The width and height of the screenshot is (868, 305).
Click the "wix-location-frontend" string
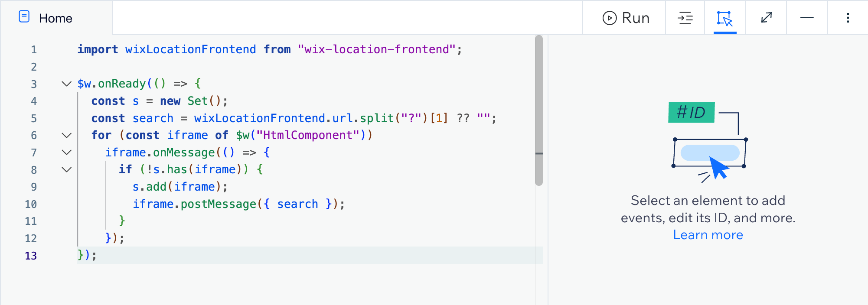point(376,49)
